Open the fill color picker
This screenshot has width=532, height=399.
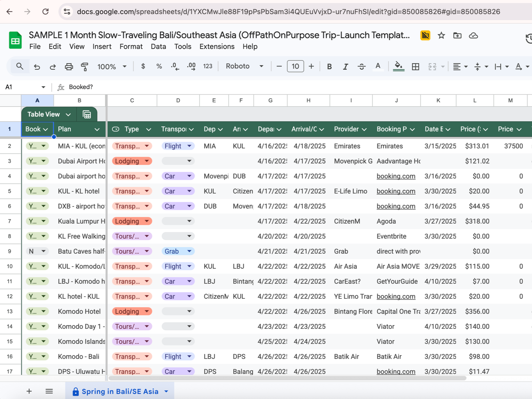[x=398, y=66]
